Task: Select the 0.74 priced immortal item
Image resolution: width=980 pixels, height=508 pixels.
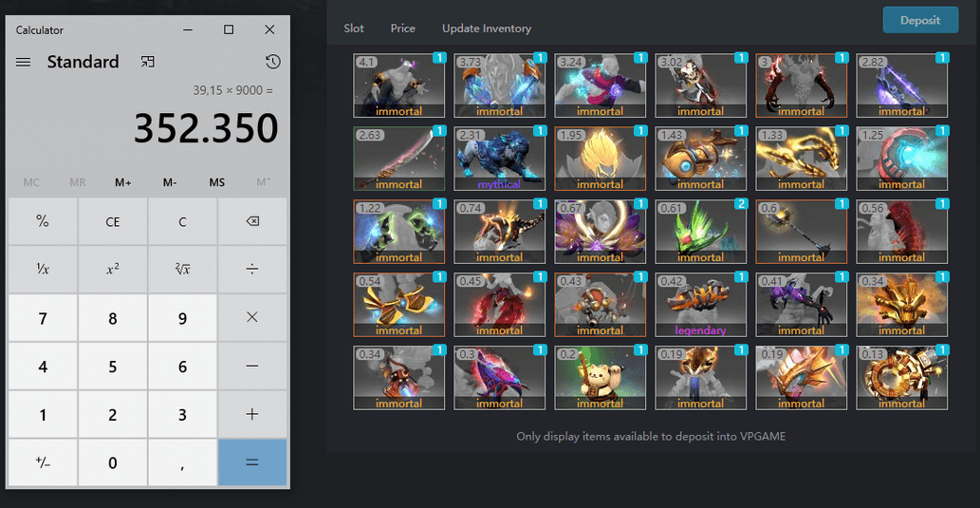Action: coord(499,232)
